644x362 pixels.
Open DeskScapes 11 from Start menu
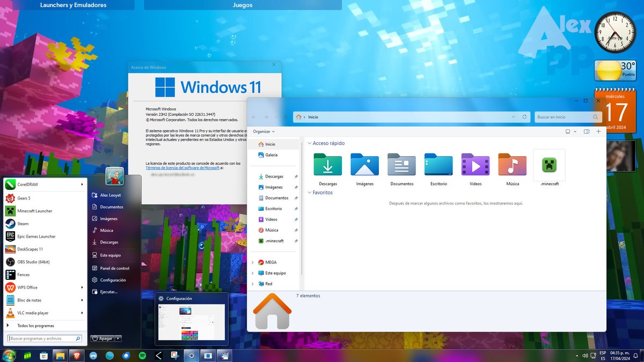pyautogui.click(x=45, y=249)
